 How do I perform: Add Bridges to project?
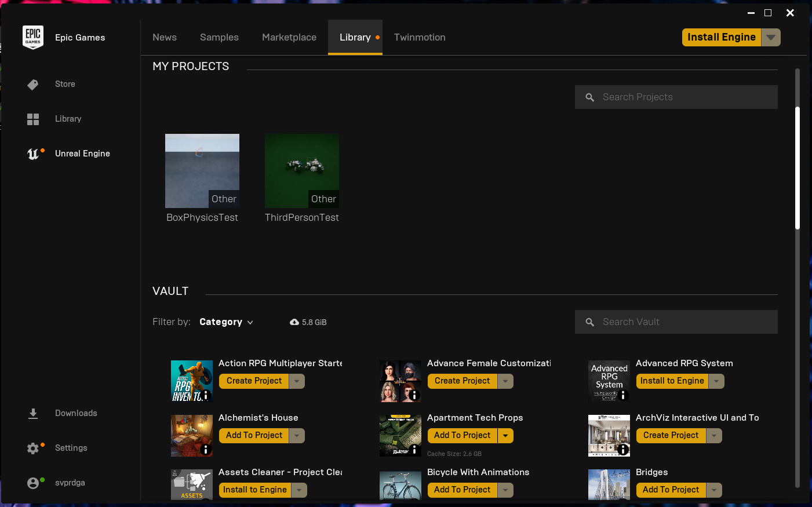(671, 490)
